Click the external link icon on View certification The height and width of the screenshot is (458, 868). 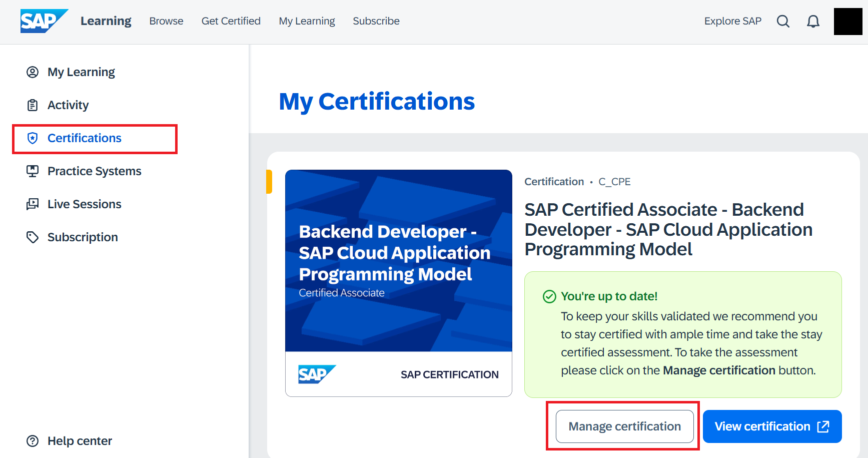(823, 426)
